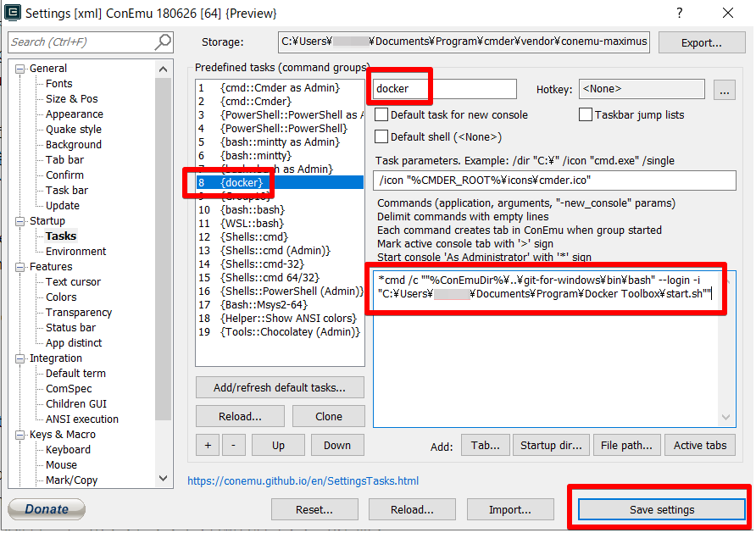756x533 pixels.
Task: Select Status bar settings page
Action: click(71, 328)
